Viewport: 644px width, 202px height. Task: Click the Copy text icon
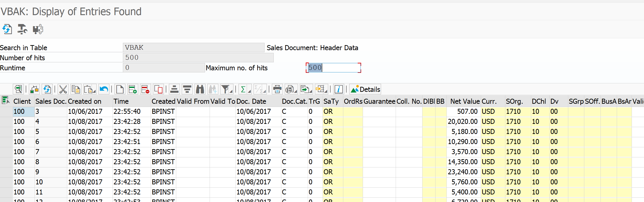point(76,89)
